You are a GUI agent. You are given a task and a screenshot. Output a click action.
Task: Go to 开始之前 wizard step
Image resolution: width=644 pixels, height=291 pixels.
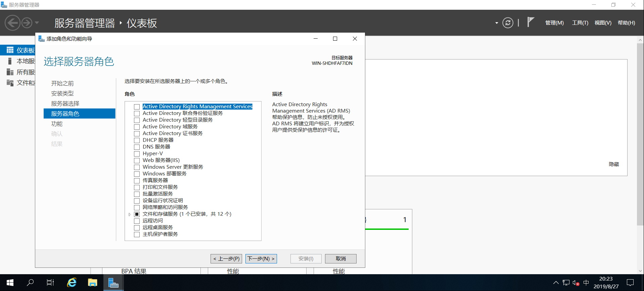click(x=62, y=83)
